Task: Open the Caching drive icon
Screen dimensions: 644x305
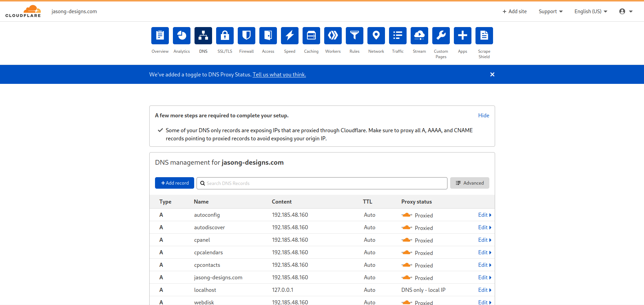Action: click(x=311, y=36)
